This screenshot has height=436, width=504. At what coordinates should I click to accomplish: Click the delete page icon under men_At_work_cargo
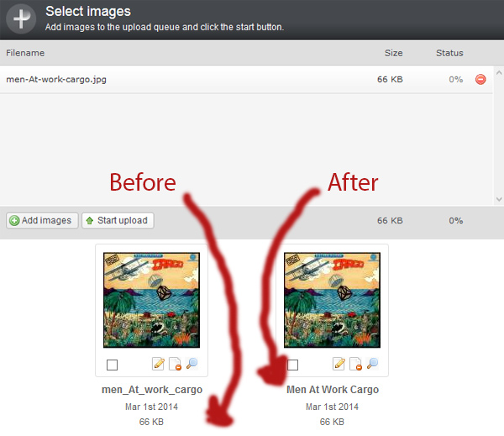click(x=176, y=364)
